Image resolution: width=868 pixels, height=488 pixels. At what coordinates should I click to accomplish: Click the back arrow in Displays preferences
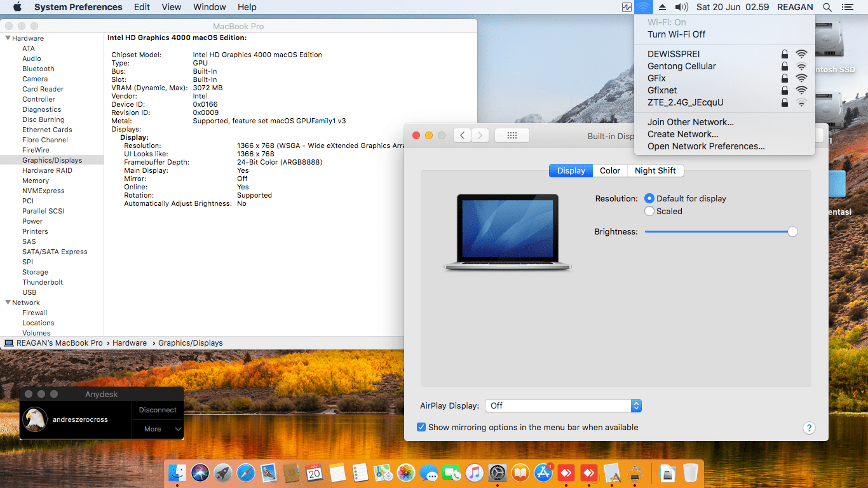pyautogui.click(x=463, y=135)
